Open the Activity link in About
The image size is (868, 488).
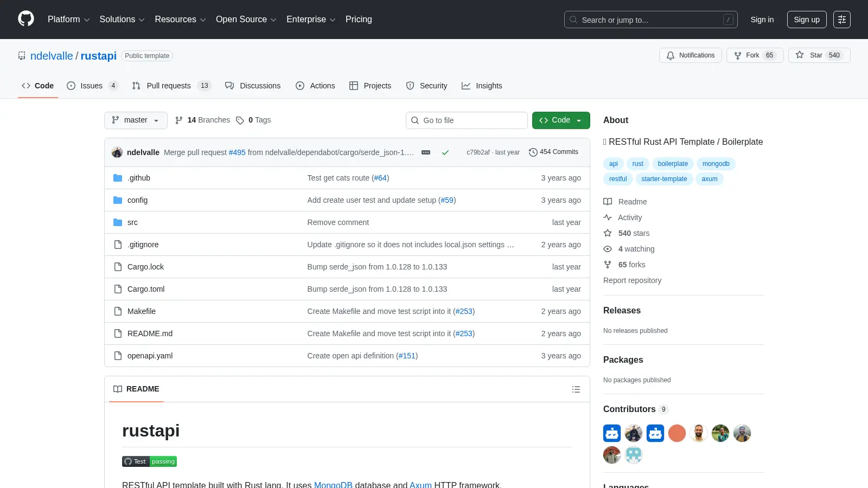pyautogui.click(x=623, y=217)
